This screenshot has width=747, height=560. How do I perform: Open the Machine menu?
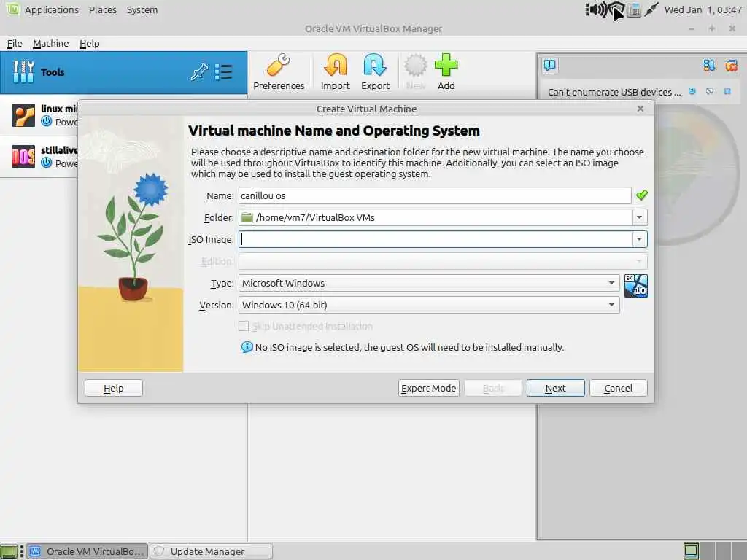click(50, 43)
